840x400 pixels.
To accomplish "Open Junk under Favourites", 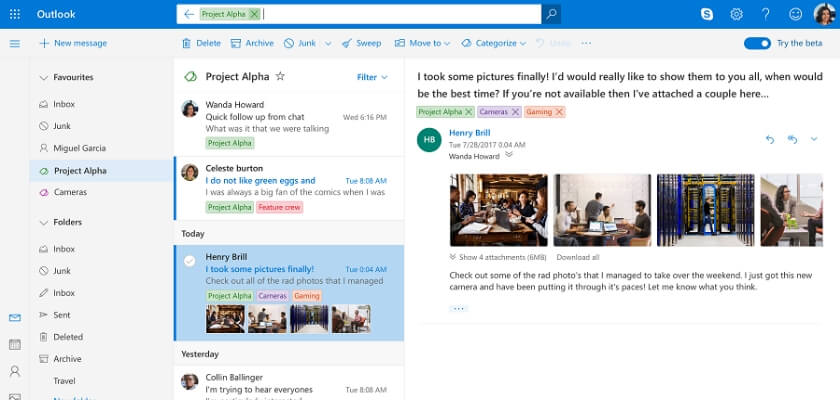I will point(55,126).
